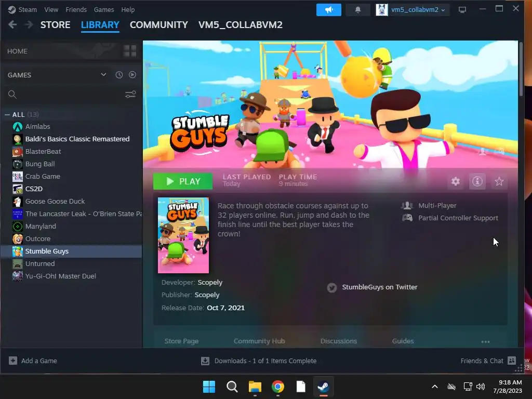Open the View menu

(x=51, y=10)
